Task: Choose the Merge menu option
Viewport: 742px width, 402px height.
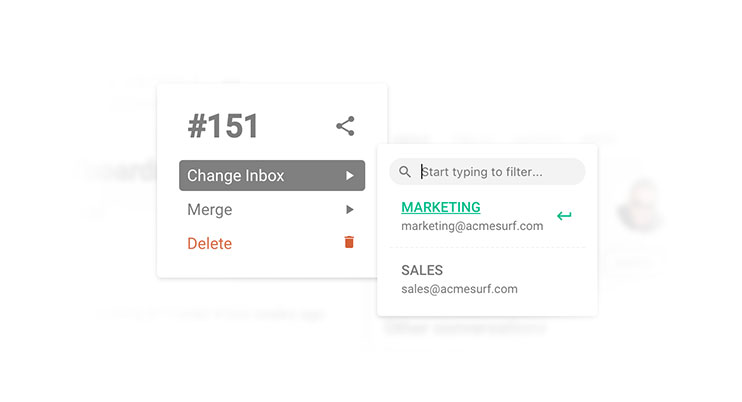Action: pyautogui.click(x=272, y=210)
